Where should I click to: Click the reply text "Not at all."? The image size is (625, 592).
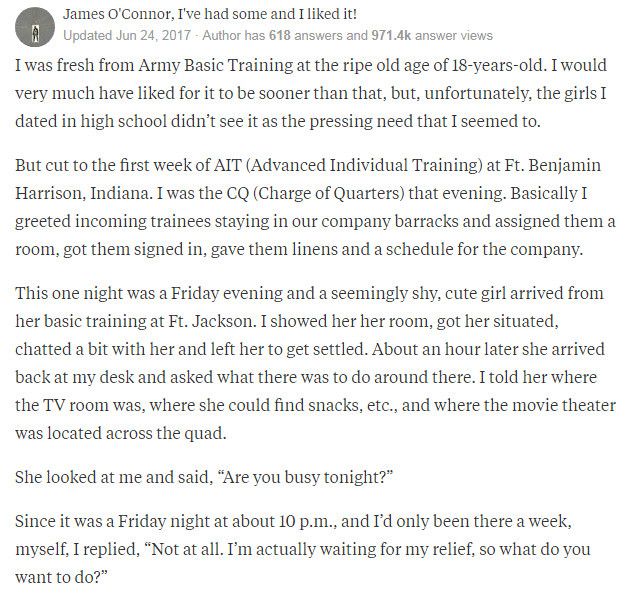183,549
